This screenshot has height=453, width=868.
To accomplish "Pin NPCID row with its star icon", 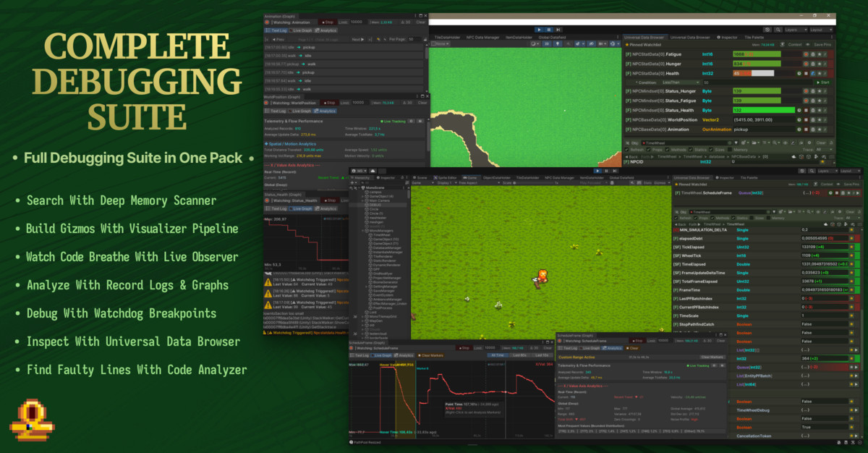I will click(822, 161).
